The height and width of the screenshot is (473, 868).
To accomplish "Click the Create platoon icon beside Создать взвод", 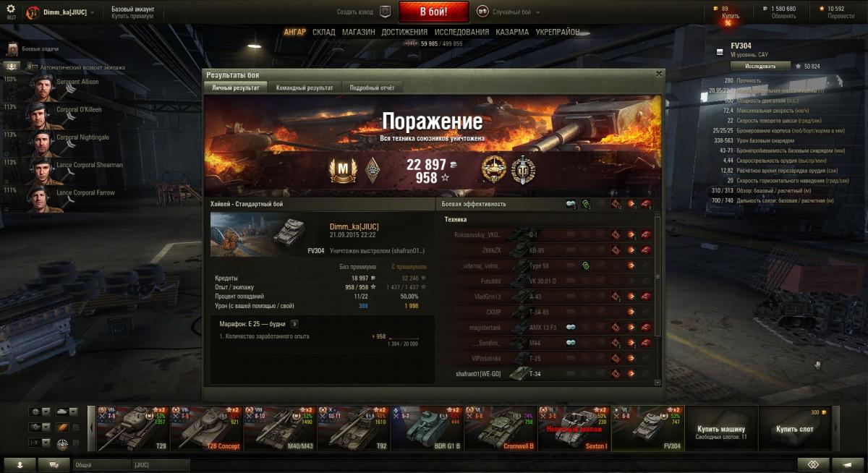I will point(385,12).
